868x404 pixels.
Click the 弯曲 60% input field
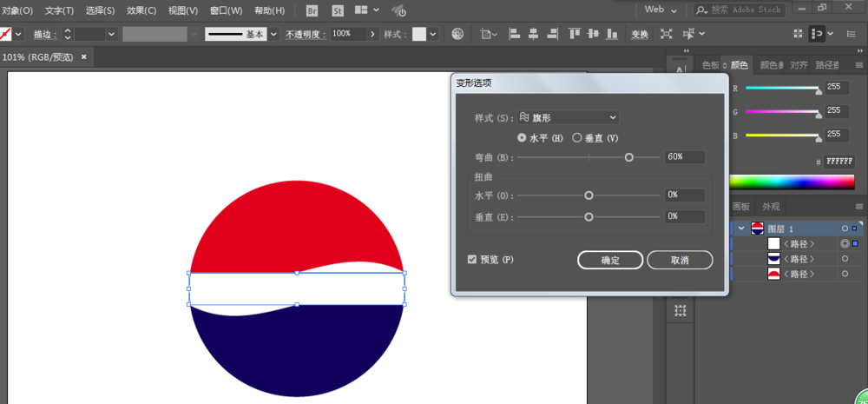click(685, 157)
